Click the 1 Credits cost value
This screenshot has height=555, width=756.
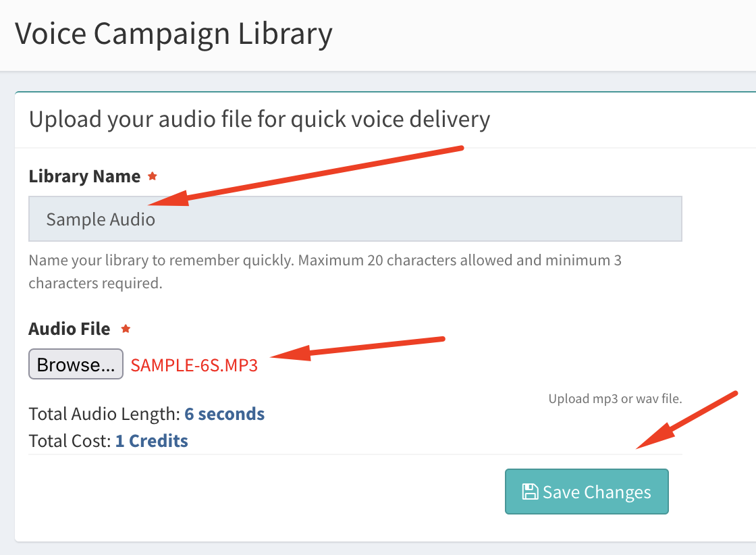coord(152,441)
